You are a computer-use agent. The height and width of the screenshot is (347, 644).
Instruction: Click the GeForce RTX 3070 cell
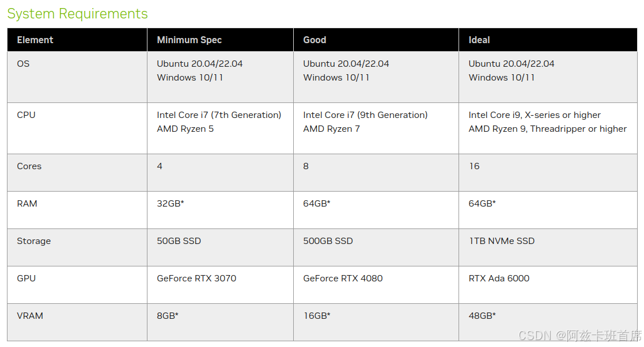(196, 279)
